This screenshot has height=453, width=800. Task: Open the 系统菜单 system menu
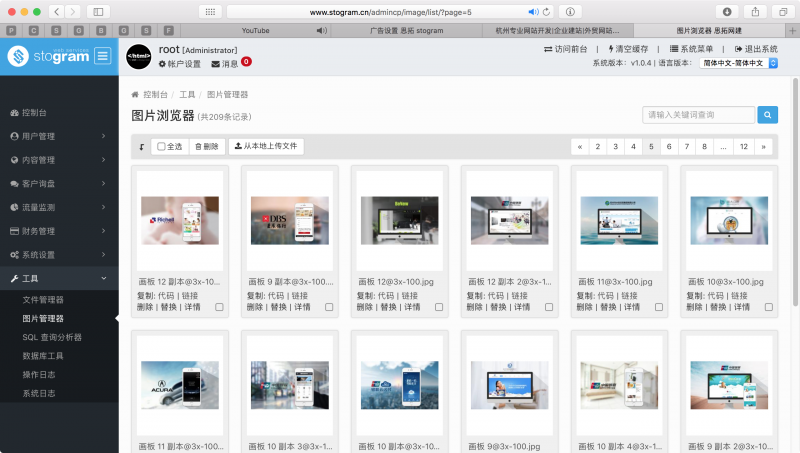point(691,49)
